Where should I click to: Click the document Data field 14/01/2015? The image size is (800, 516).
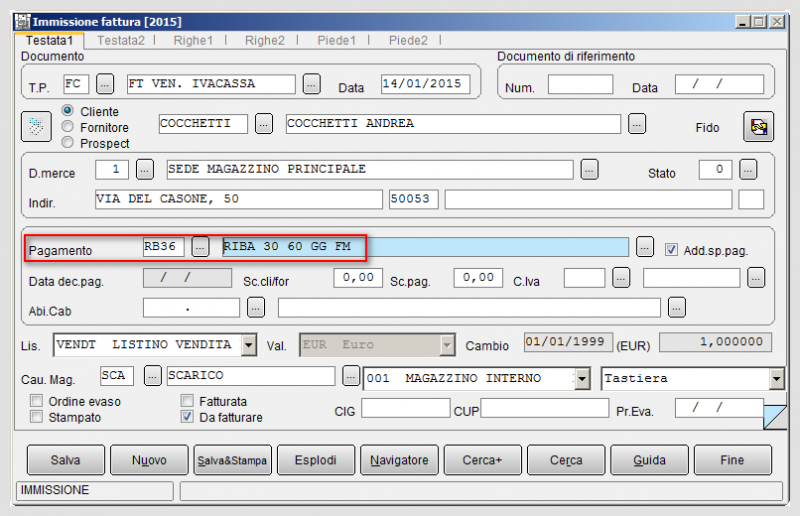click(x=426, y=84)
